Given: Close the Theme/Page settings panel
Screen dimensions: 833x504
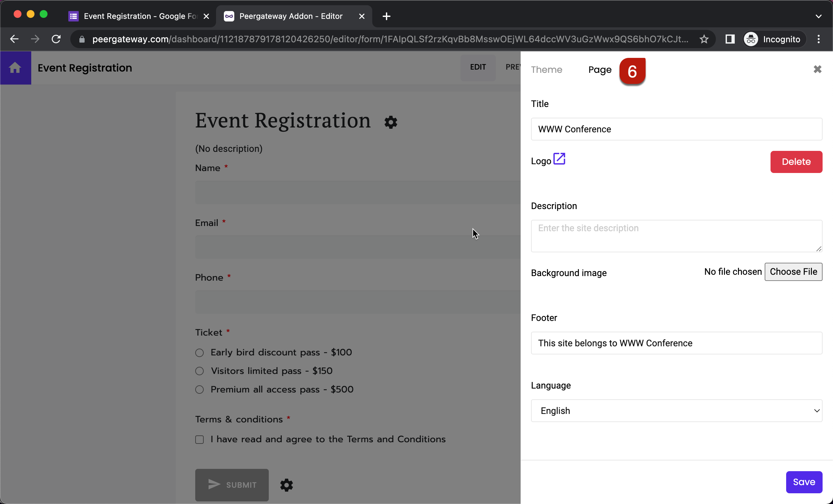Looking at the screenshot, I should pos(818,69).
